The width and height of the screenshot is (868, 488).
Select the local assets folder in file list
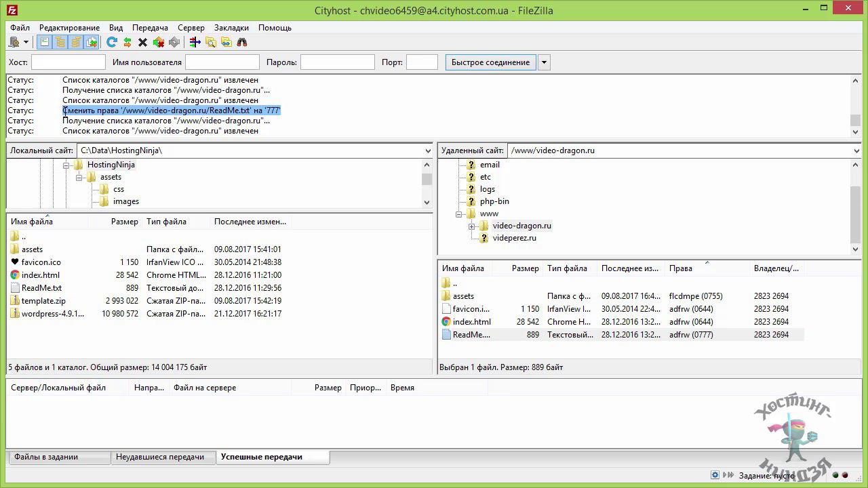(32, 249)
